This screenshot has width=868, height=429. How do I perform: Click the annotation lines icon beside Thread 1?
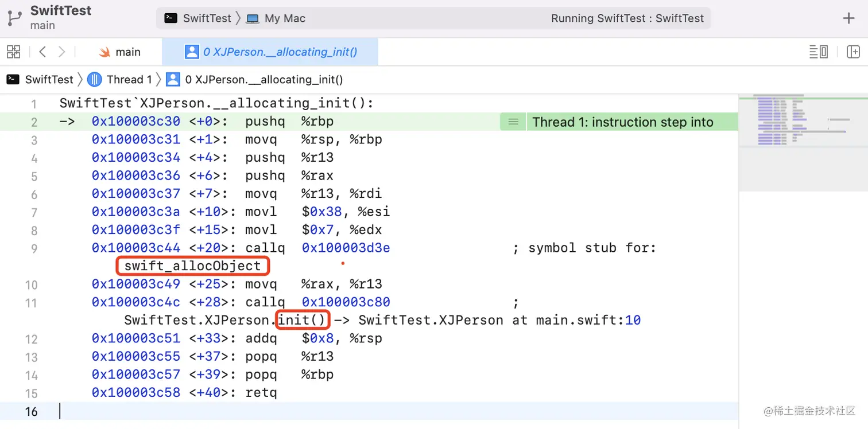pyautogui.click(x=513, y=122)
